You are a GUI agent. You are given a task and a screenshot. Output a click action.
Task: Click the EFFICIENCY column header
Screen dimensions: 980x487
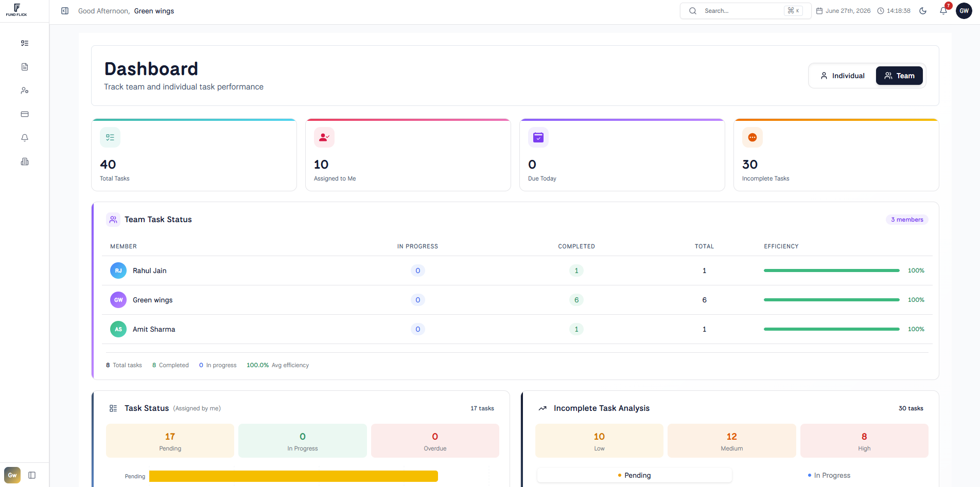(x=781, y=246)
